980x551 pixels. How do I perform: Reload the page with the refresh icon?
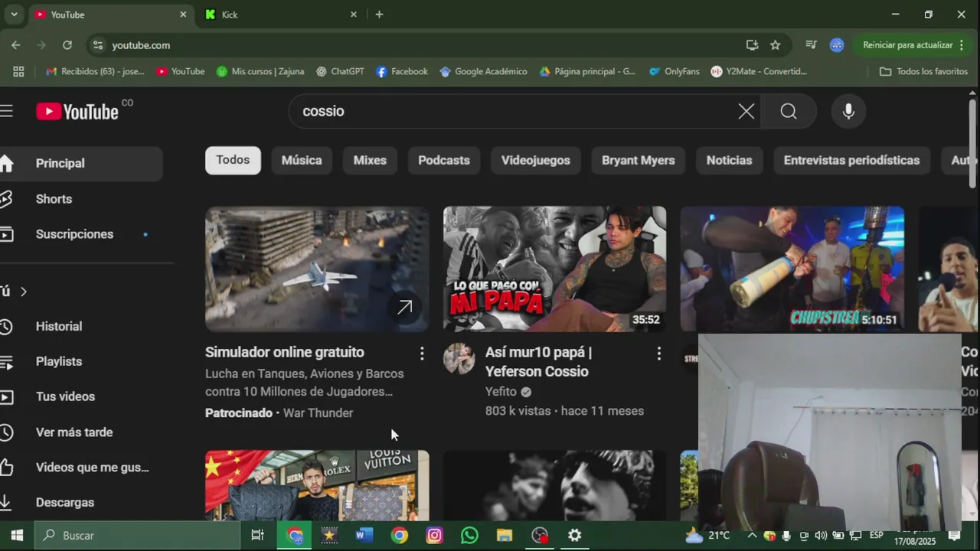[67, 45]
